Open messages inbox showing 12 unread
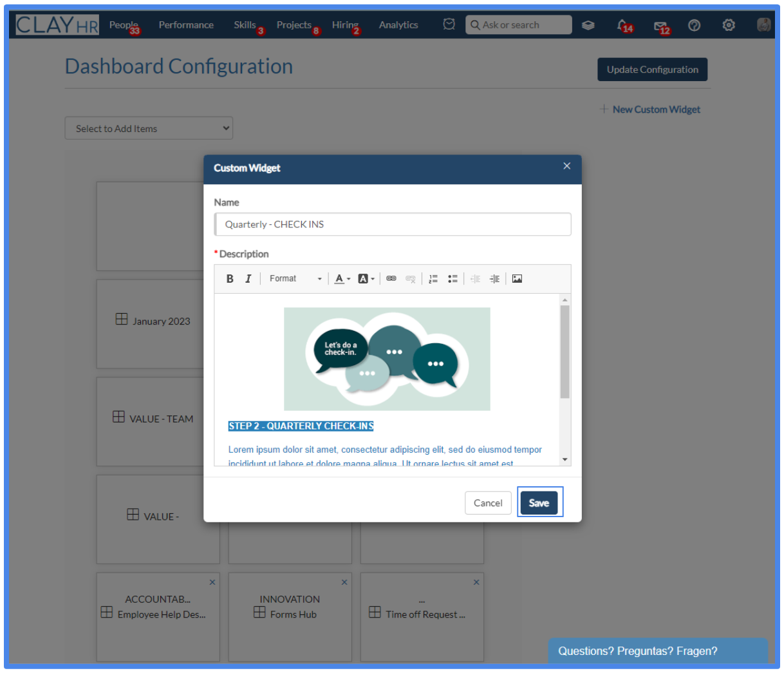The width and height of the screenshot is (784, 673). 660,24
